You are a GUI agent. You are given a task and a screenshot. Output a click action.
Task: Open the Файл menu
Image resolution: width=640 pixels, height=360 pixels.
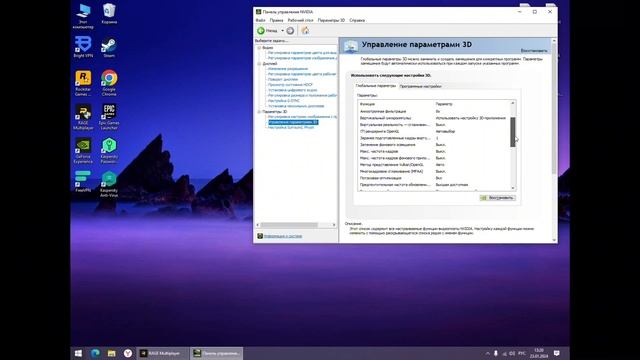(x=260, y=20)
